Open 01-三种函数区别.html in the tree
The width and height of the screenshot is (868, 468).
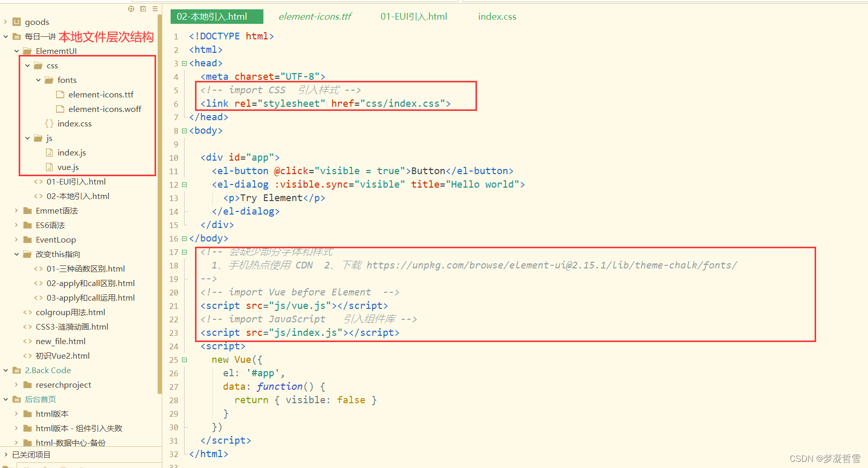pos(86,268)
